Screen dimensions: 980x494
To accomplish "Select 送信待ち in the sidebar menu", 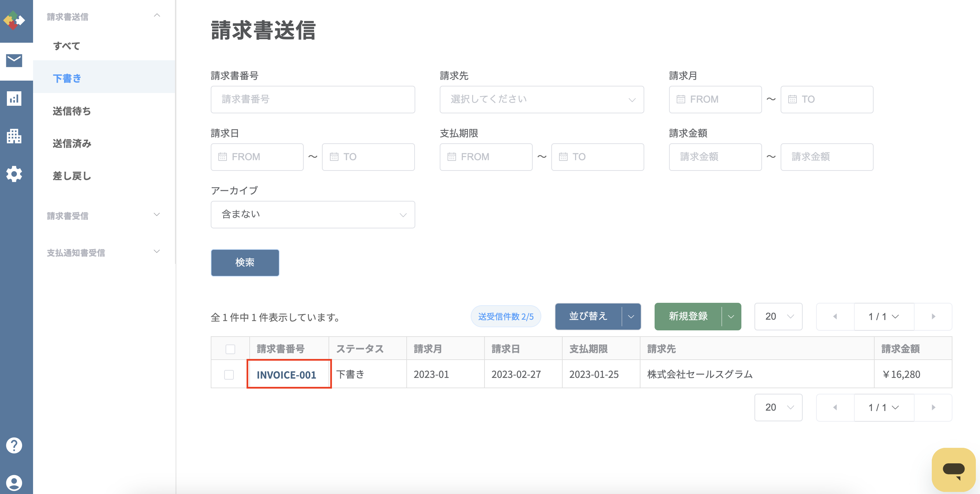I will coord(104,111).
